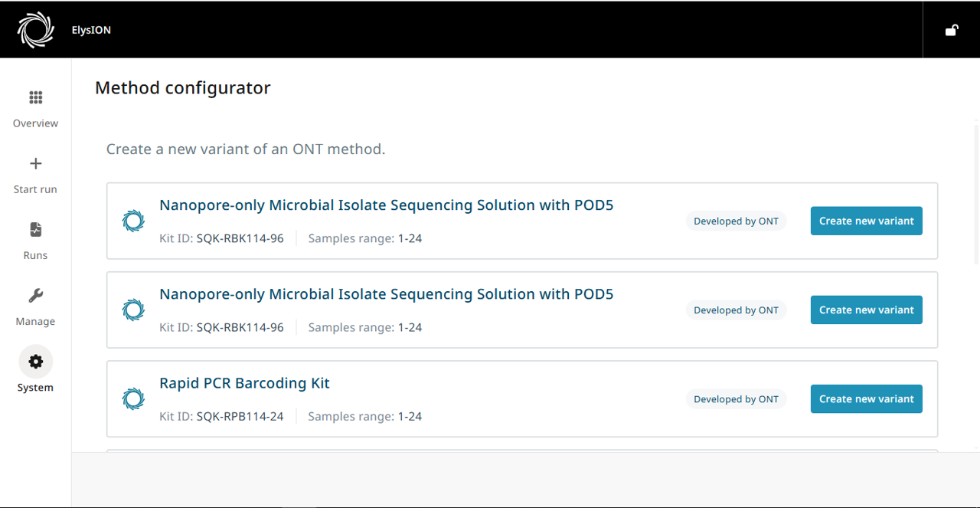Open the Runs activity icon
The image size is (980, 508).
tap(36, 229)
